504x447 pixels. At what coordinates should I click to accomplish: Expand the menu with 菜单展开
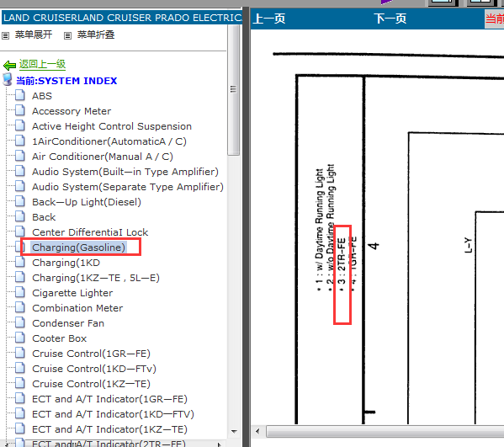(x=34, y=35)
